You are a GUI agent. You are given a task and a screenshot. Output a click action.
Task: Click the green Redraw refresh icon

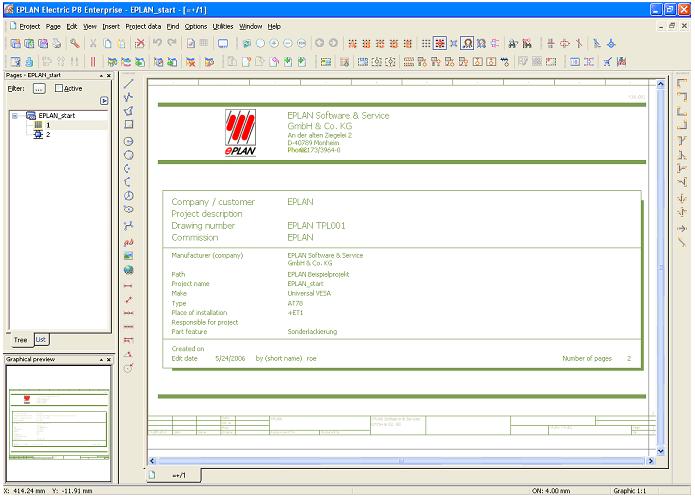tap(246, 43)
